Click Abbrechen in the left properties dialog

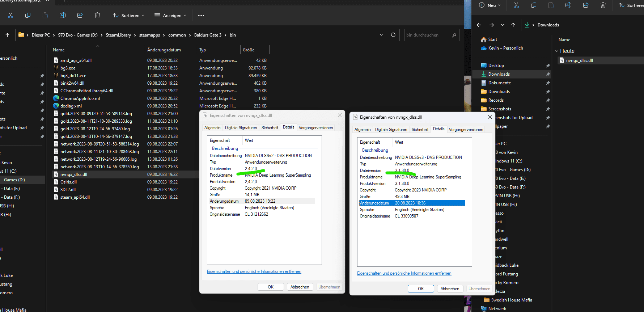pos(300,287)
